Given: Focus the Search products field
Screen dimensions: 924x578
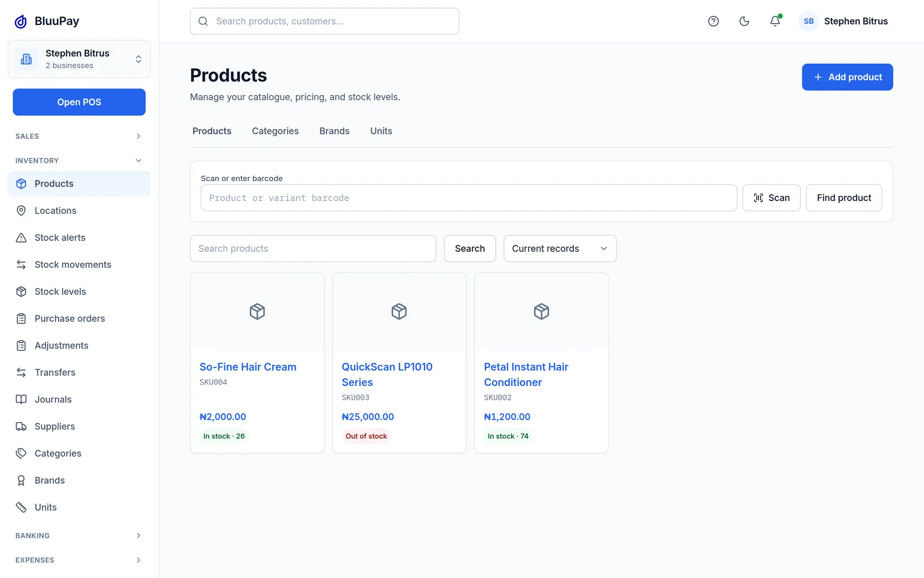Looking at the screenshot, I should [x=313, y=249].
